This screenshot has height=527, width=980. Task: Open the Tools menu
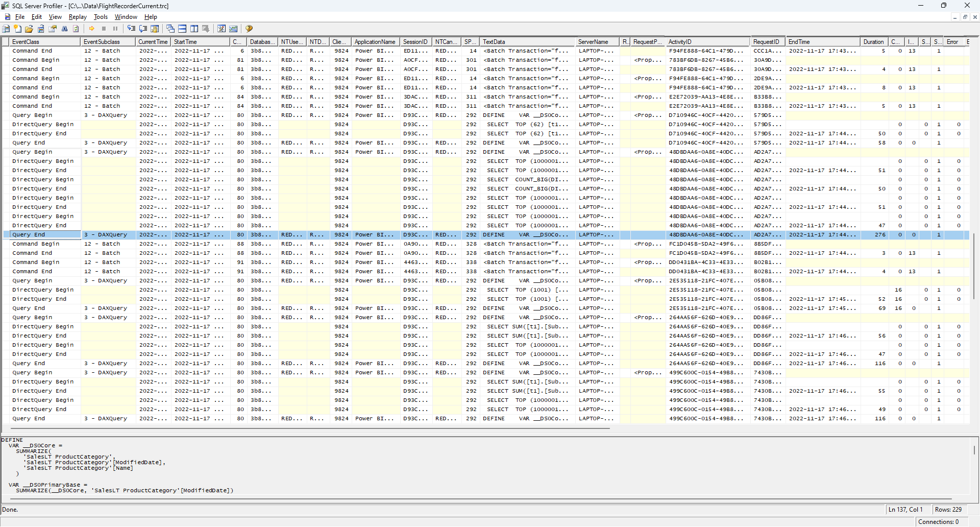click(101, 17)
